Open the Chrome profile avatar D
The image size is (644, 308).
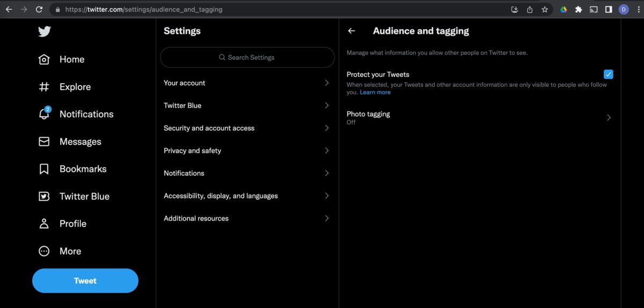624,9
